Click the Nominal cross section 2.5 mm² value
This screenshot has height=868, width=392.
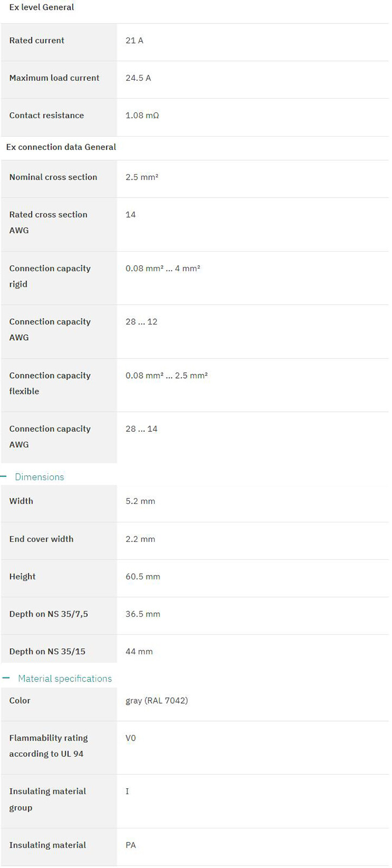142,177
